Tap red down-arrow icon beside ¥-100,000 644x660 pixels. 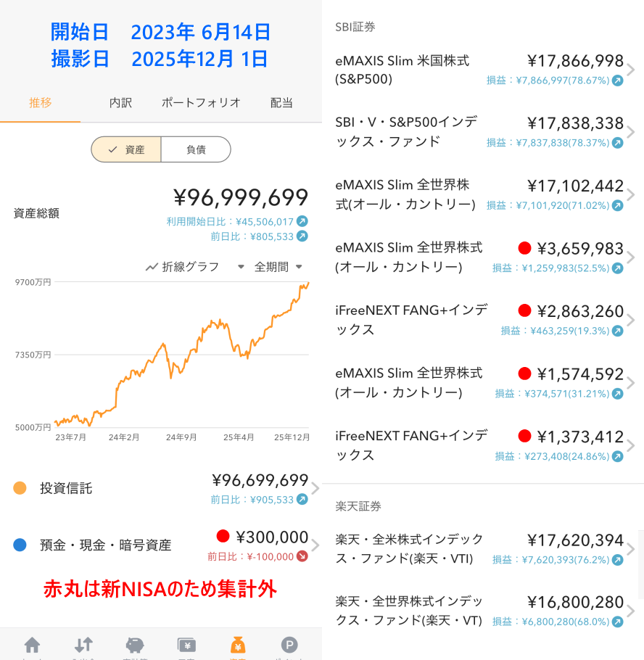pyautogui.click(x=302, y=557)
